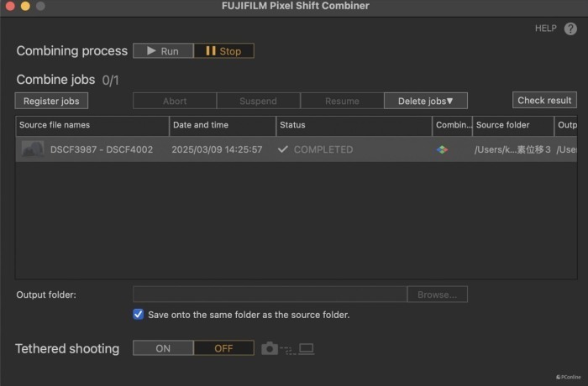Switch tethered shooting to OFF
The height and width of the screenshot is (386, 588).
(x=224, y=348)
